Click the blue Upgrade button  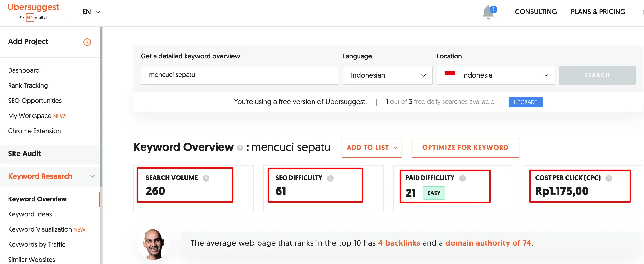tap(525, 102)
